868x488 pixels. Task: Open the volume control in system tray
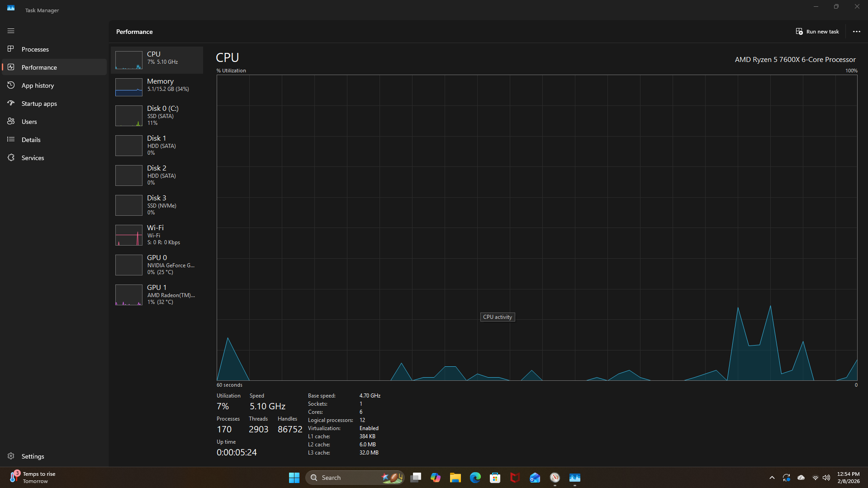click(826, 478)
